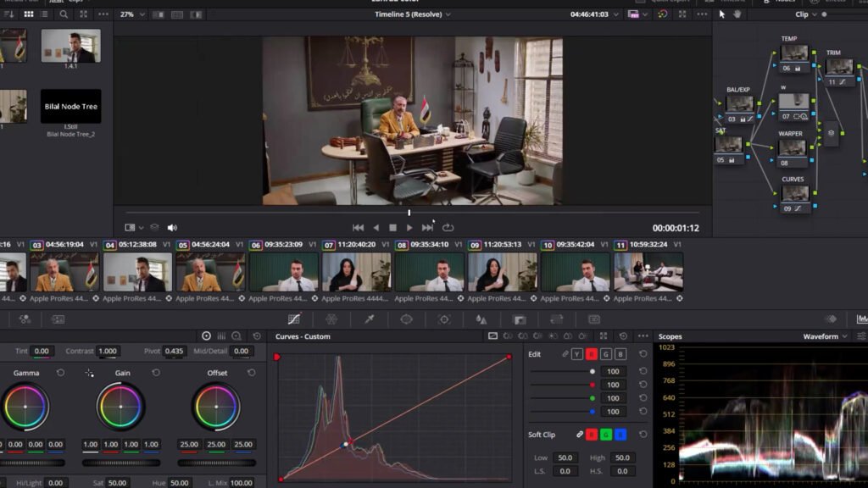Viewport: 868px width, 488px height.
Task: Open the 3D stereoscopic palette icon
Action: click(x=594, y=319)
